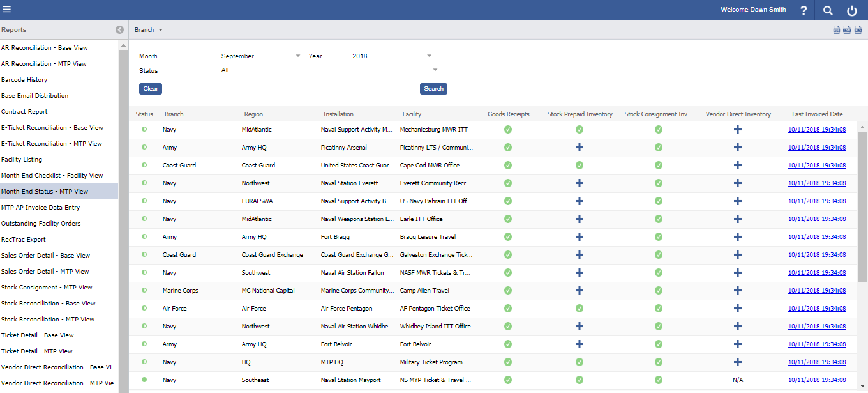Click Vendor Direct plus icon for Mechanicsburg MWR ITT
The image size is (868, 393).
click(x=738, y=130)
